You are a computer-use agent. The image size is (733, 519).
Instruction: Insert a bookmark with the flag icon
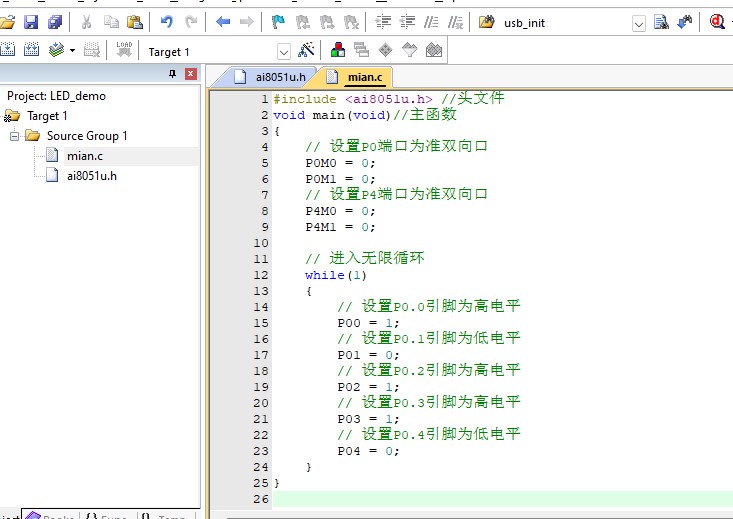click(x=277, y=21)
